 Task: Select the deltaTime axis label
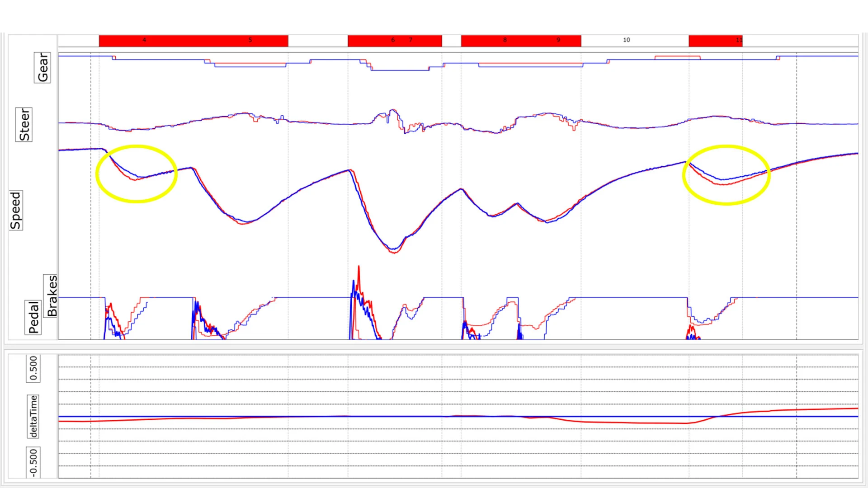(33, 416)
